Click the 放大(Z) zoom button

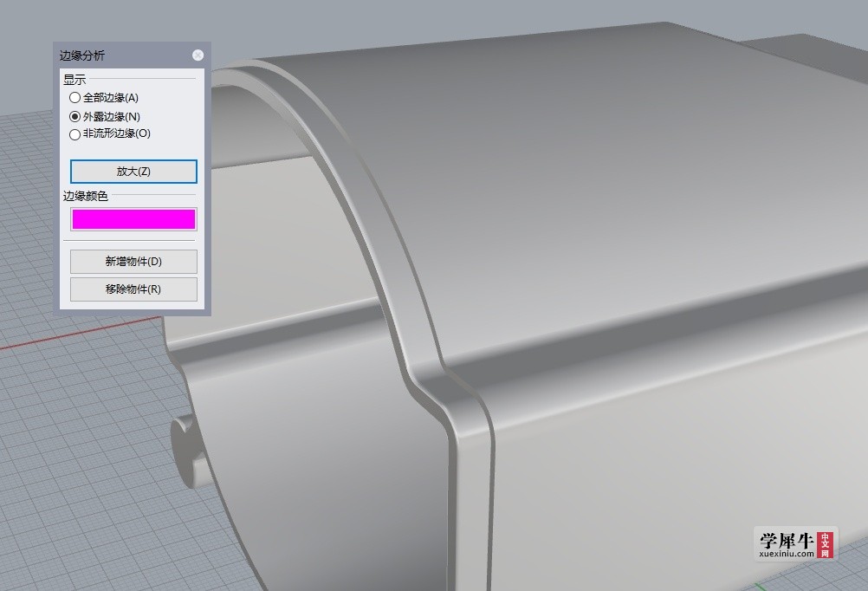pos(133,172)
